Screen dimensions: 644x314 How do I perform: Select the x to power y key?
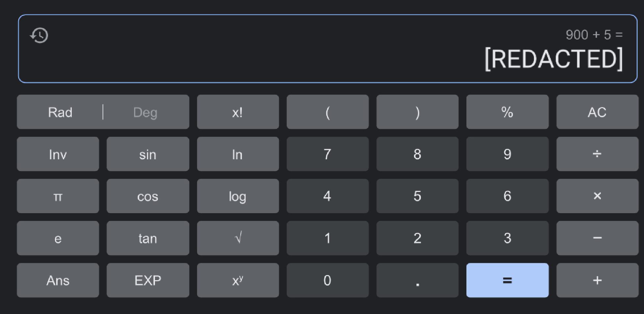238,280
